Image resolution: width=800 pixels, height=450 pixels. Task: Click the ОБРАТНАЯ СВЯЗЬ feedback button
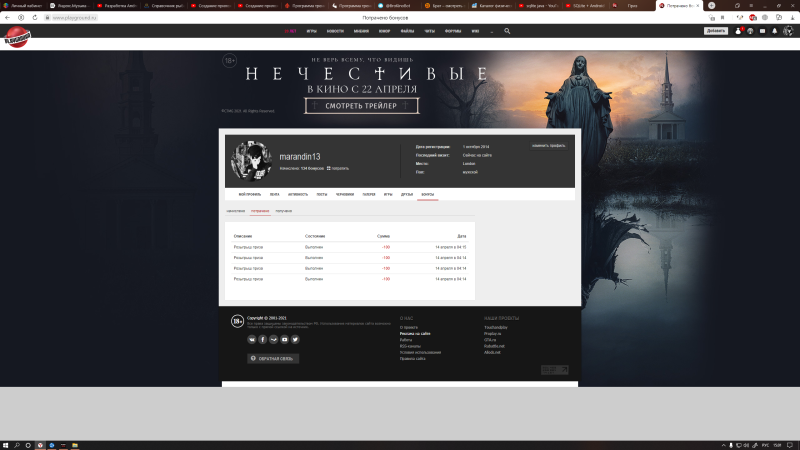273,359
